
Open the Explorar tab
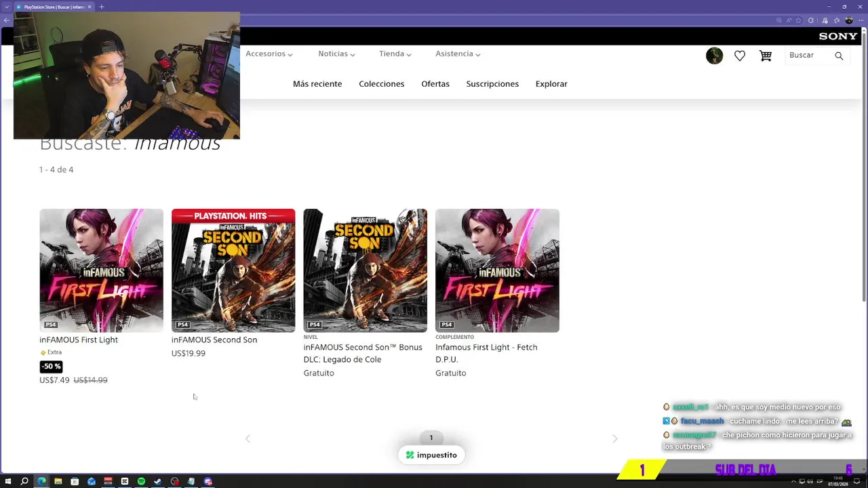(x=551, y=84)
